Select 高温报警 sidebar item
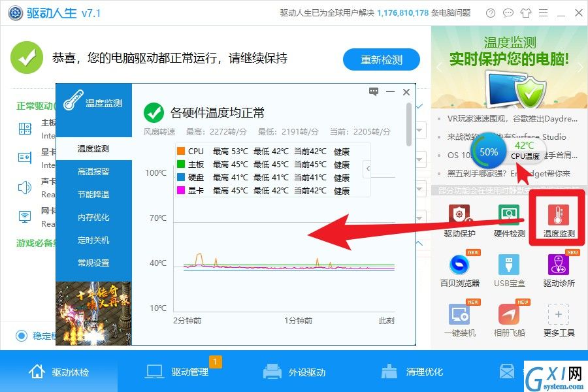Viewport: 588px width, 392px height. tap(93, 172)
